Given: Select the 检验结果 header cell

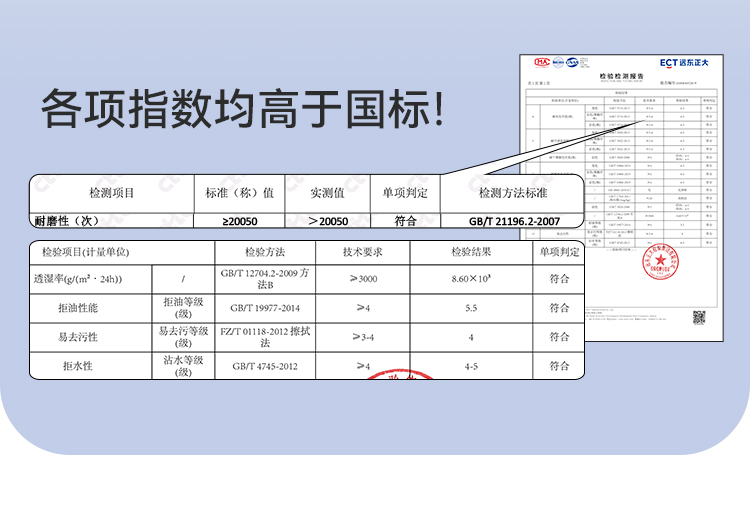Looking at the screenshot, I should click(x=471, y=252).
